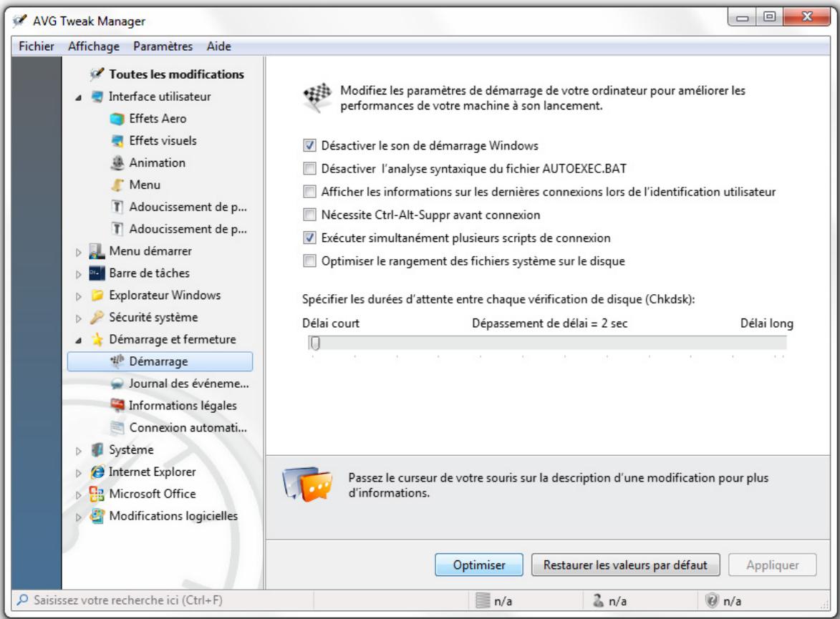The height and width of the screenshot is (619, 840).
Task: Expand the Explorateur Windows node
Action: 79,296
